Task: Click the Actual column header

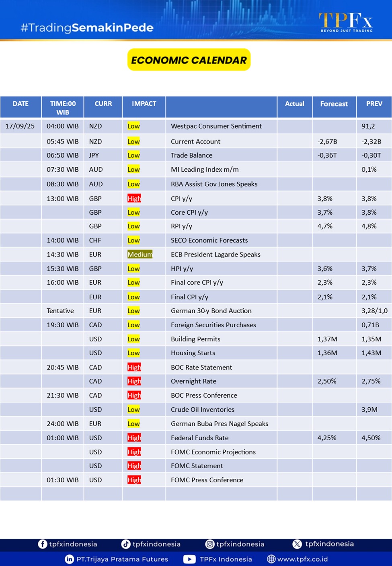Action: (295, 107)
